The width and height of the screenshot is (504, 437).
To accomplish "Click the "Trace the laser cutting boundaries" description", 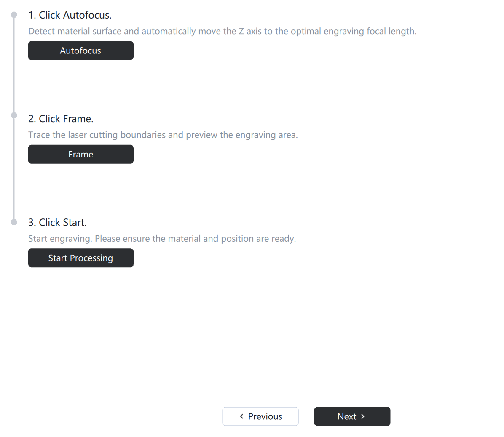I will point(163,135).
